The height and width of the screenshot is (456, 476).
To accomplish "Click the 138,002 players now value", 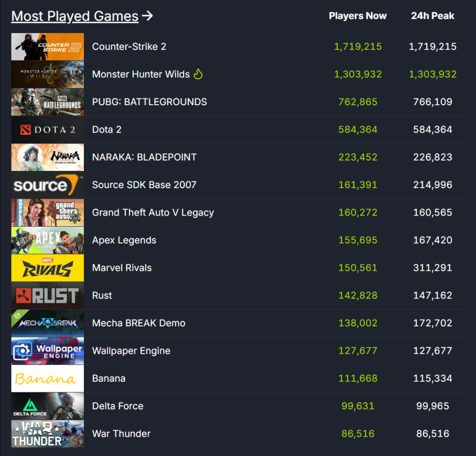I will coord(358,323).
